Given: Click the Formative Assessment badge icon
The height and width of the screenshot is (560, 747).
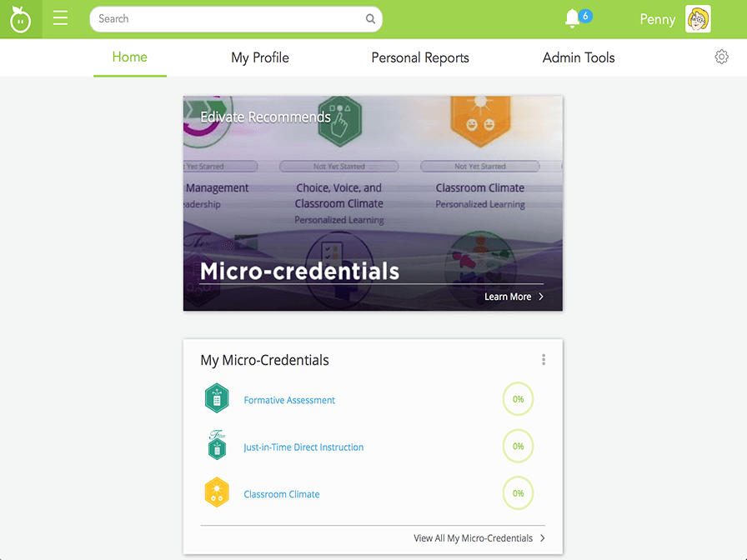Looking at the screenshot, I should [217, 398].
